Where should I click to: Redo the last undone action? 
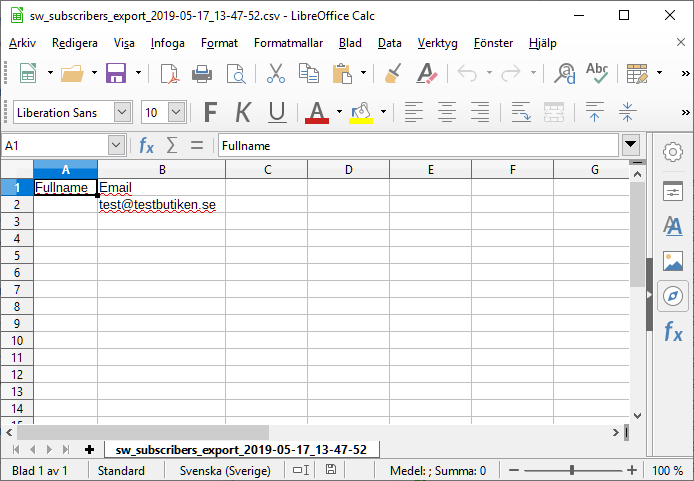(x=511, y=73)
